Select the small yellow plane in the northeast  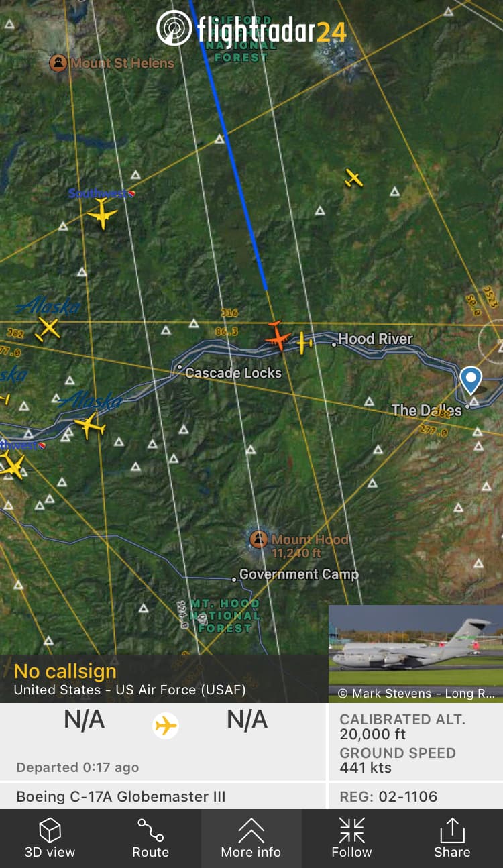pyautogui.click(x=353, y=178)
